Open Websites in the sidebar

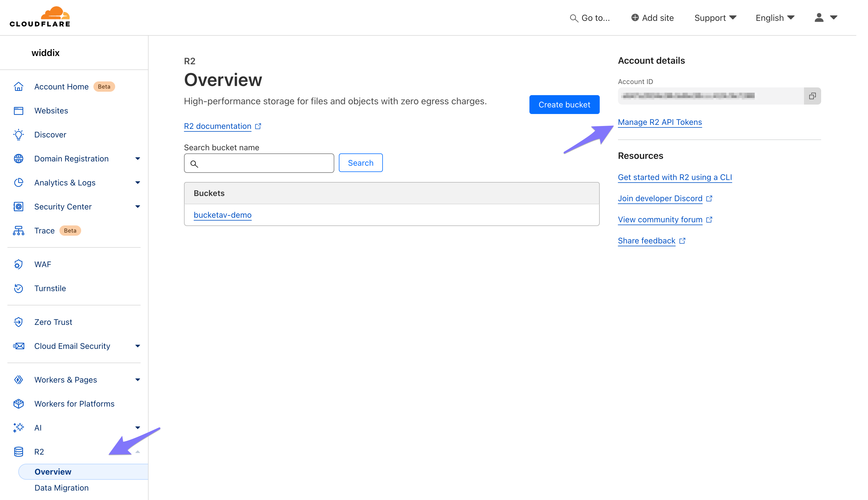(x=51, y=111)
